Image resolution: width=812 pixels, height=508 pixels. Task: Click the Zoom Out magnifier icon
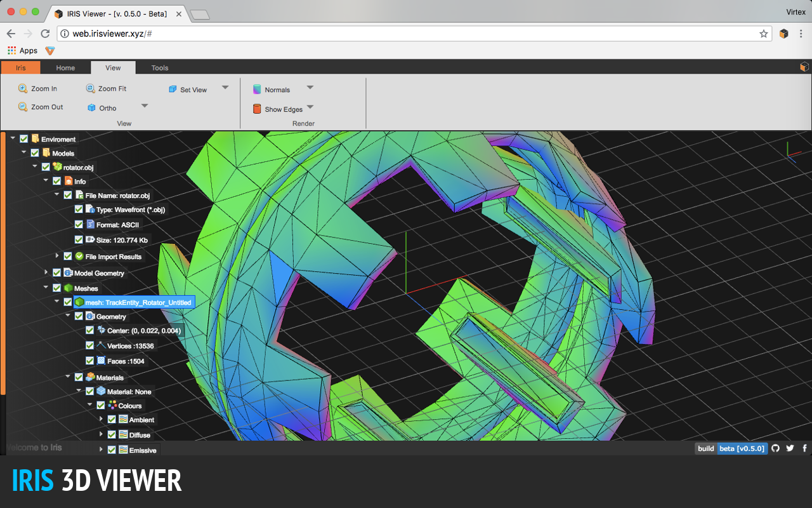[23, 107]
